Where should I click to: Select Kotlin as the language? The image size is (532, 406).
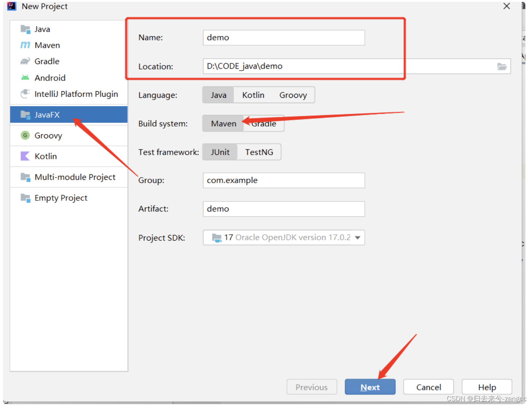pyautogui.click(x=253, y=95)
